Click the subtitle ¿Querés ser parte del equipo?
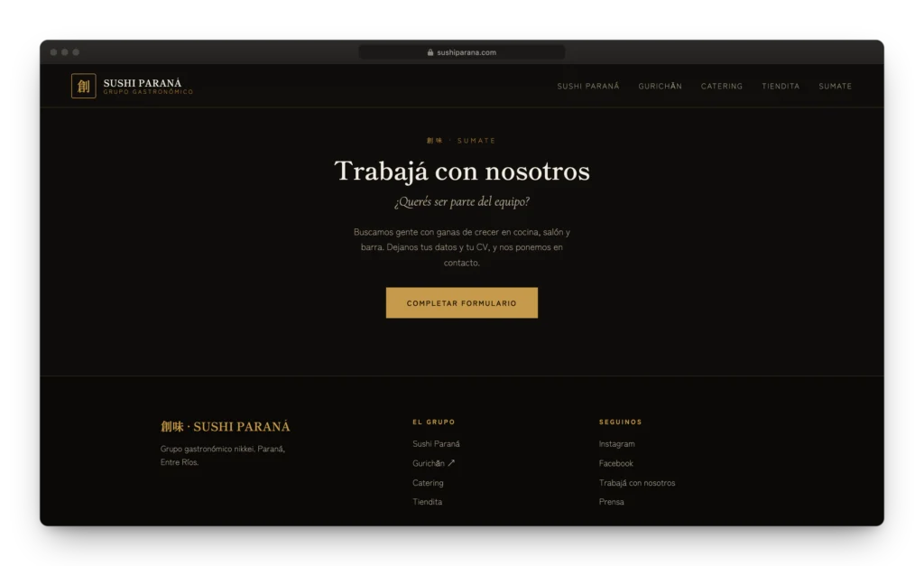This screenshot has height=566, width=924. pyautogui.click(x=462, y=201)
